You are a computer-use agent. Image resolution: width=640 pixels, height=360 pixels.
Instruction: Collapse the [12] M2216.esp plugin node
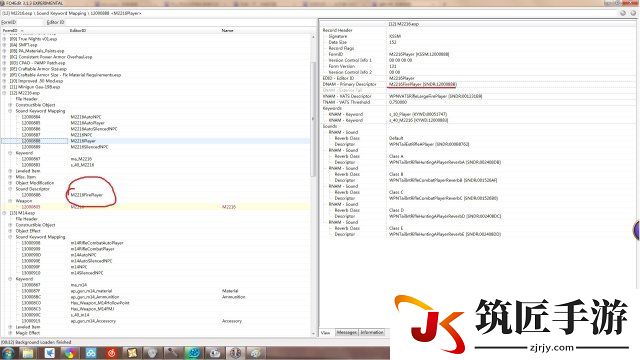click(4, 93)
